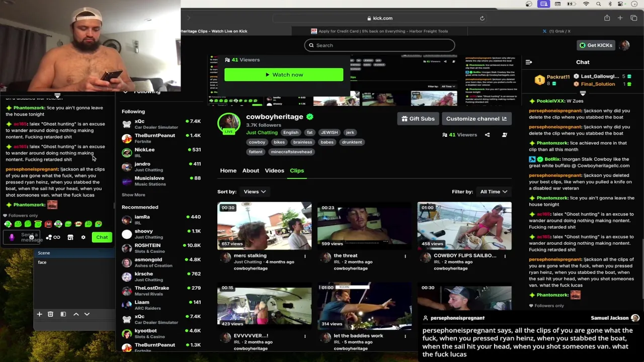
Task: Collapse chat with the arrow icon
Action: pyautogui.click(x=529, y=62)
